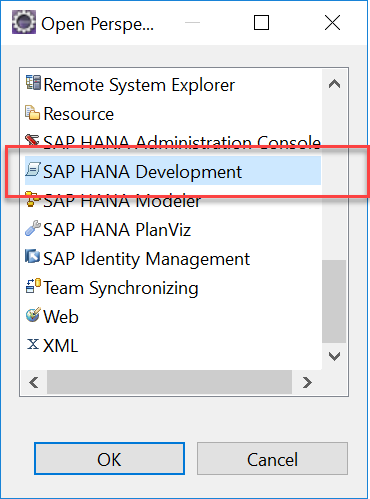Select SAP HANA Modeler perspective
Viewport: 370px width, 499px height.
122,201
